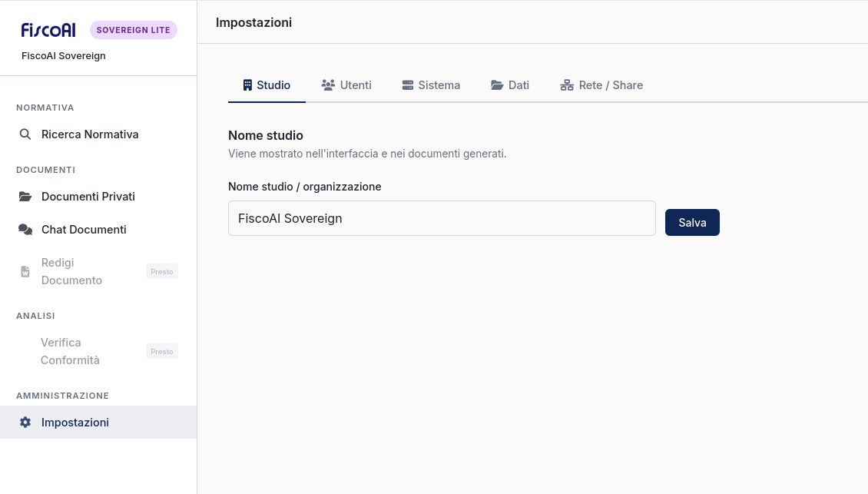868x494 pixels.
Task: Click the AMMINISTRAZIONE section label
Action: tap(62, 396)
